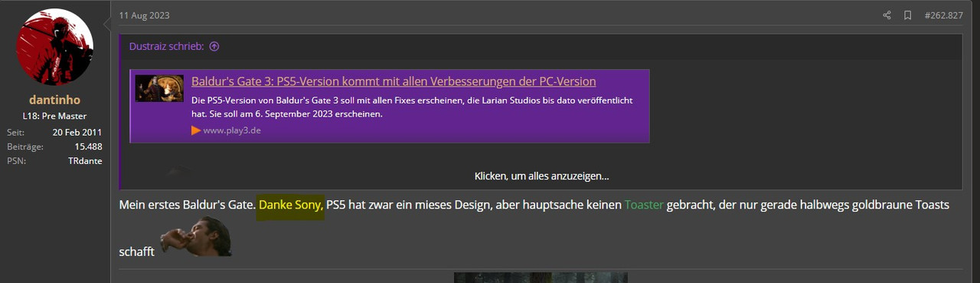Bookmark this post using the bookmark icon
980x283 pixels.
907,15
